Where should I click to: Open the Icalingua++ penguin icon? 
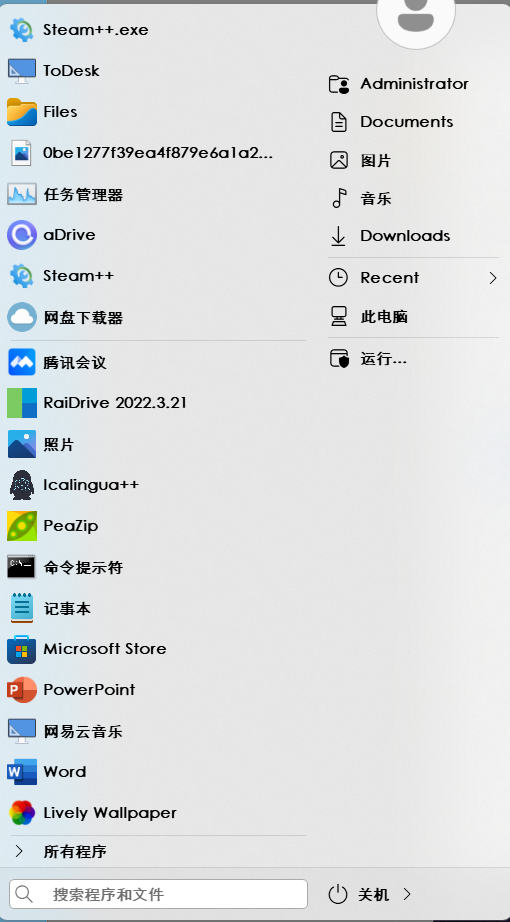(22, 485)
